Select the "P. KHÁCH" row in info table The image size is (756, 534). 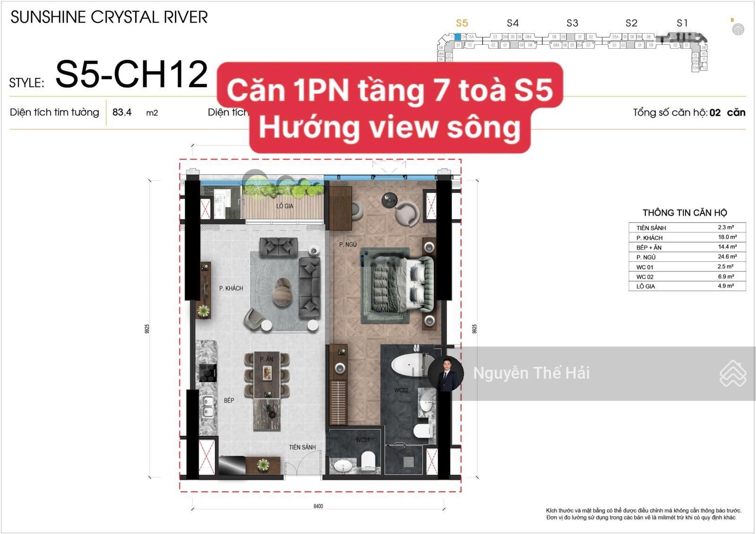(x=687, y=237)
